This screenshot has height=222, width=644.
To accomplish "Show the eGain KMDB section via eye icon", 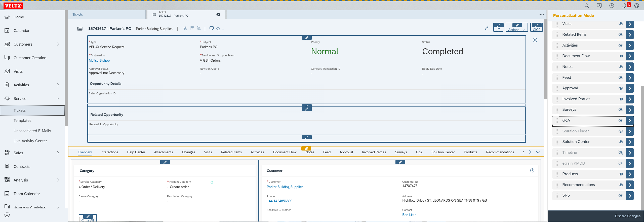I will coord(621,163).
